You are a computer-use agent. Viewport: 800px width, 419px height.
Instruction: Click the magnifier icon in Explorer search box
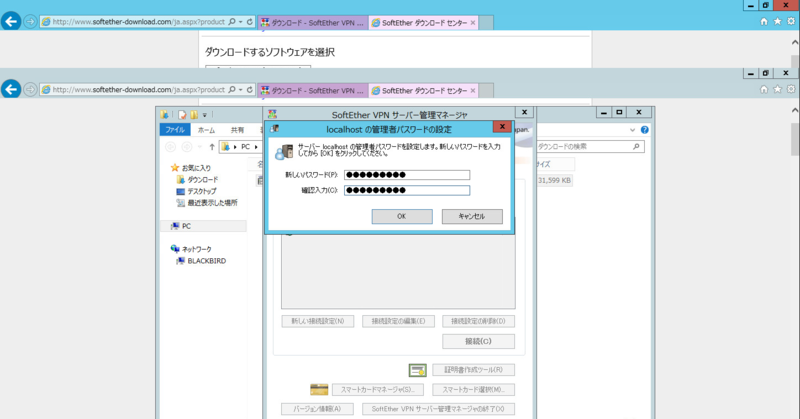[636, 147]
